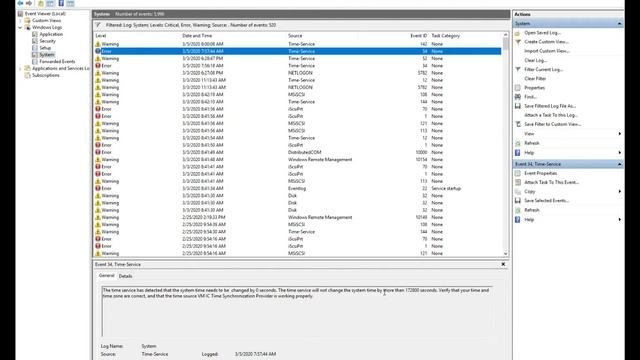Click the filter funnel icon above list

(98, 25)
